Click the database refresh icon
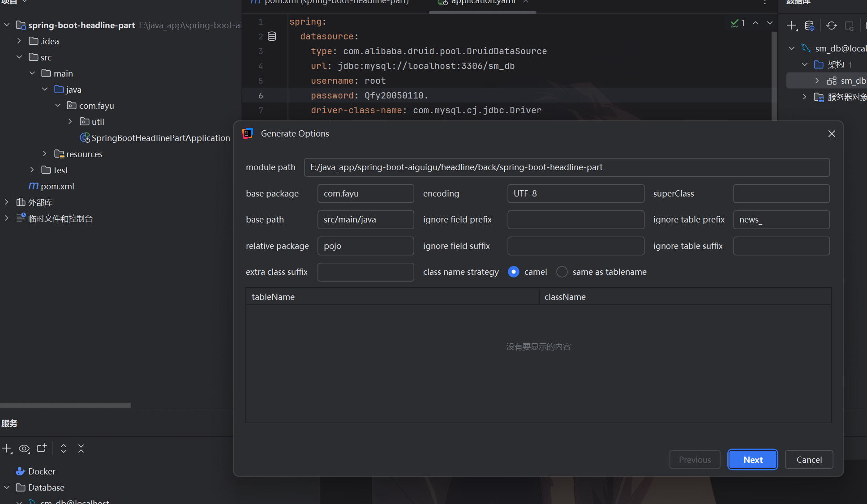Viewport: 867px width, 504px height. click(x=831, y=26)
